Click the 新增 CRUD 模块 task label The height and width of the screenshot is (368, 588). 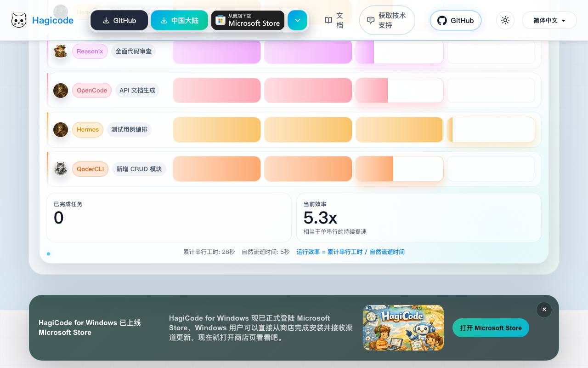139,169
